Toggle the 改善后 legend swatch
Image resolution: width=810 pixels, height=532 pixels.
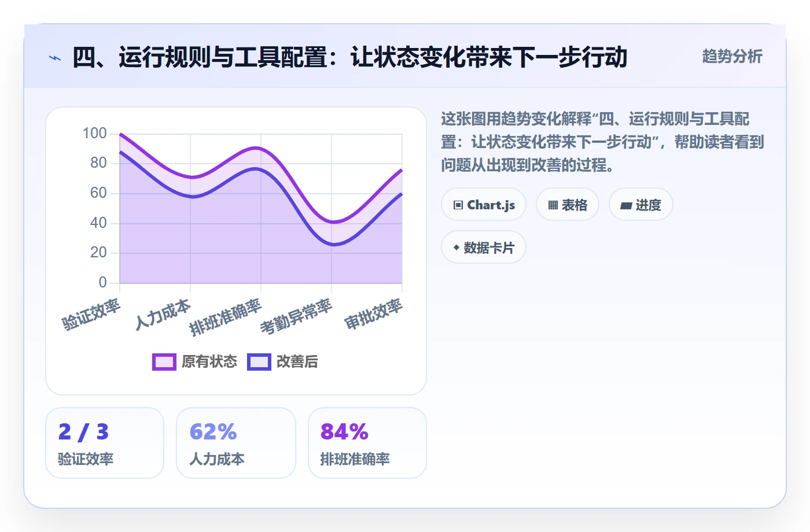[x=259, y=362]
